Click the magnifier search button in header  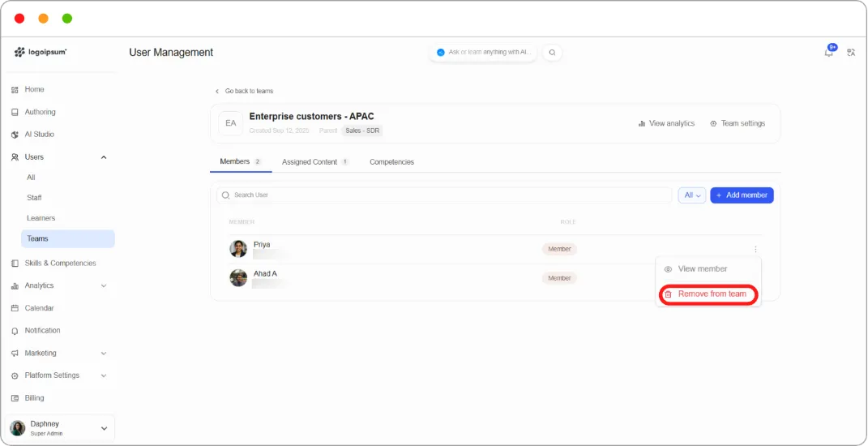(x=552, y=53)
